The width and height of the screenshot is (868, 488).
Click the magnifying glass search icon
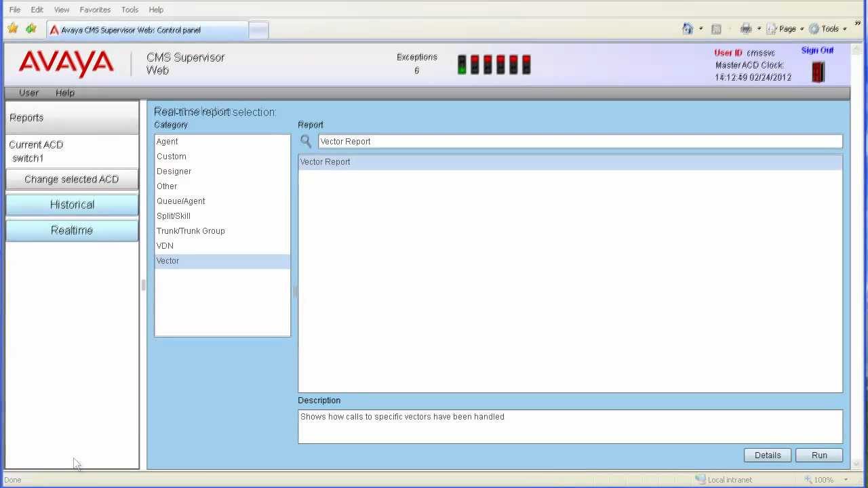pyautogui.click(x=306, y=141)
